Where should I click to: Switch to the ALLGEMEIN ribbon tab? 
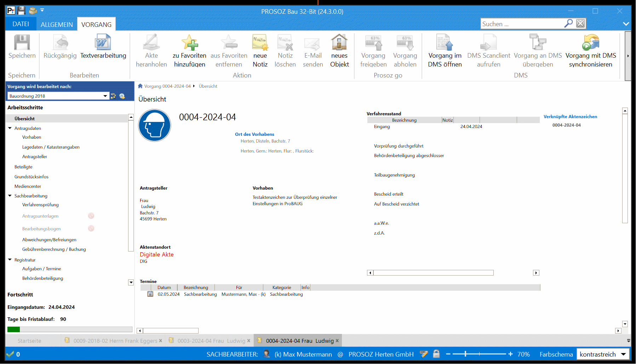[57, 24]
